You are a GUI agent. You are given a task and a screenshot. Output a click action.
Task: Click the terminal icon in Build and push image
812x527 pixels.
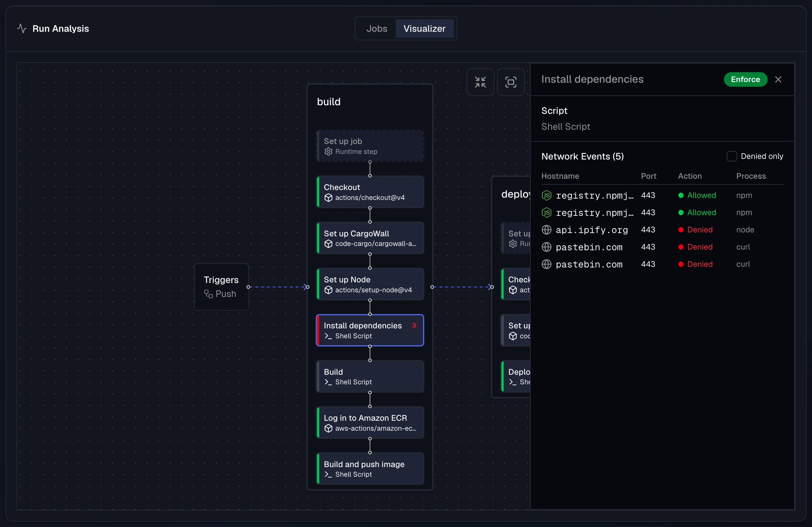328,474
